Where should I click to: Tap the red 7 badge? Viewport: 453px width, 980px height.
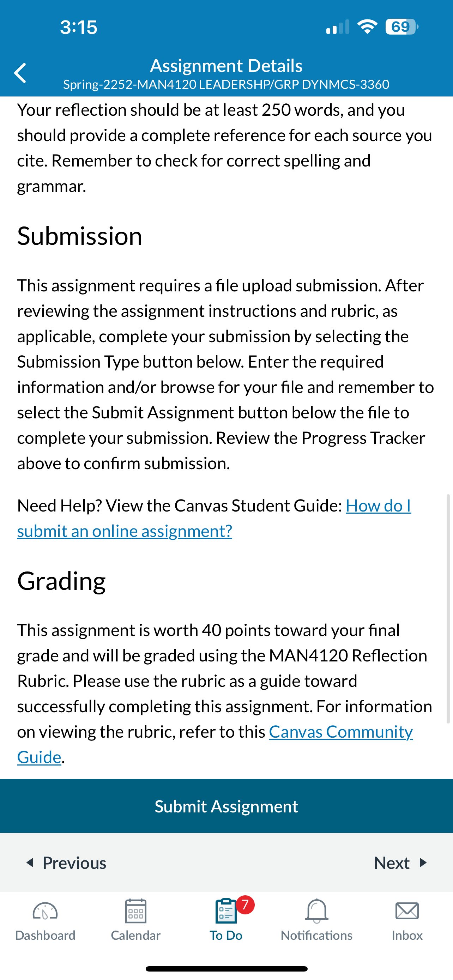tap(245, 905)
